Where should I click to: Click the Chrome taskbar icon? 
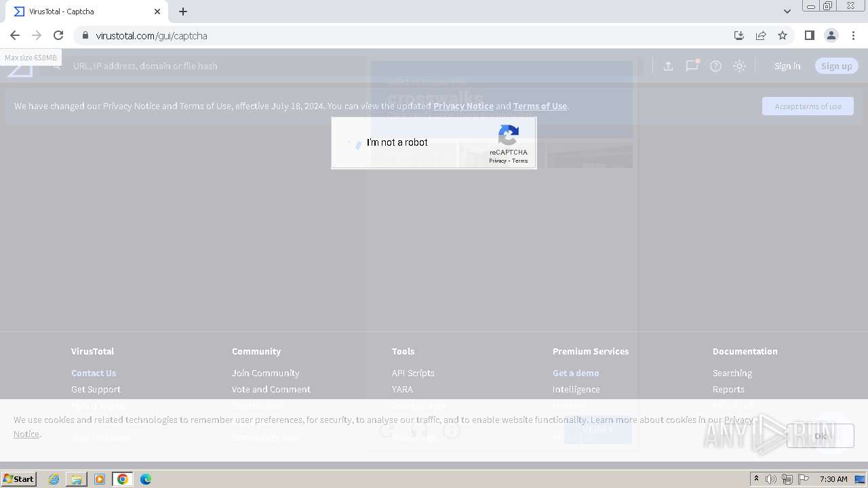[x=122, y=479]
